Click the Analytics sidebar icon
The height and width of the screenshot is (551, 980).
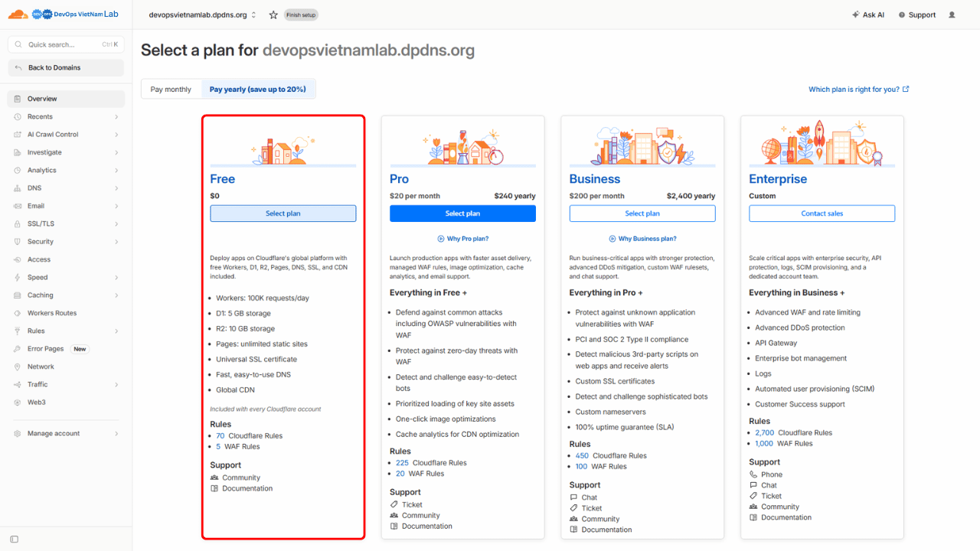click(x=18, y=170)
